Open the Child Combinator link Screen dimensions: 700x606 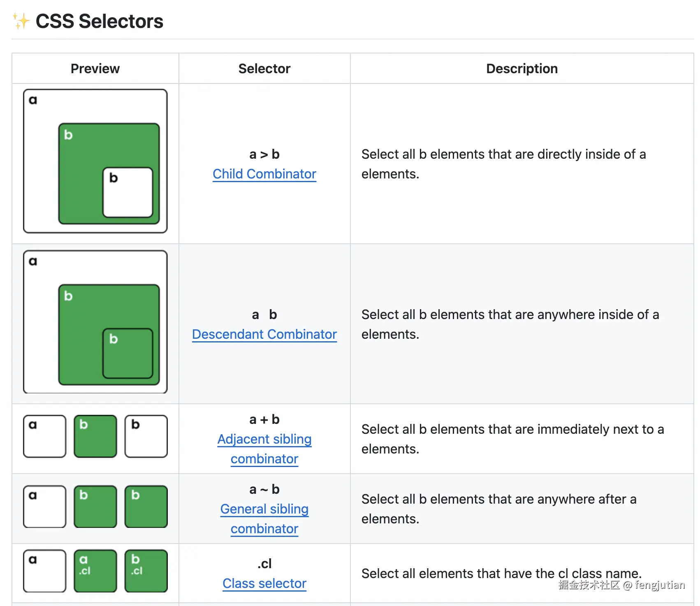pos(264,174)
